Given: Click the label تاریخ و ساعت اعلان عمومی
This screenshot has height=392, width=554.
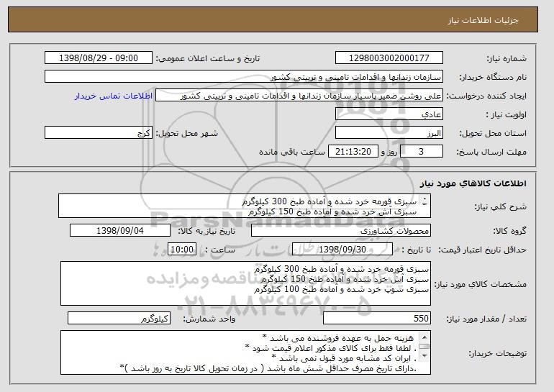Looking at the screenshot, I should (x=208, y=58).
